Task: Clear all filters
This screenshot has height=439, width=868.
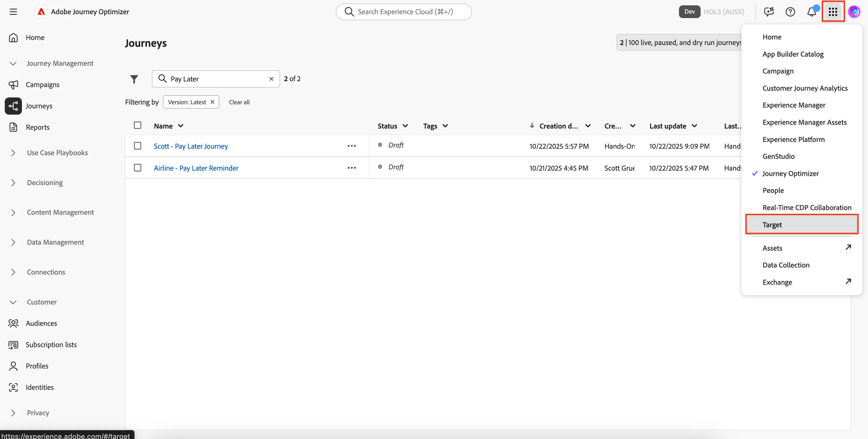Action: [239, 102]
